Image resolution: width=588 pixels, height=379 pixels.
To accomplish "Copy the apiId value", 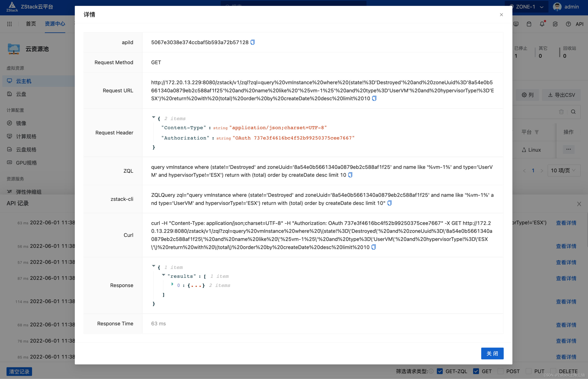I will point(252,42).
